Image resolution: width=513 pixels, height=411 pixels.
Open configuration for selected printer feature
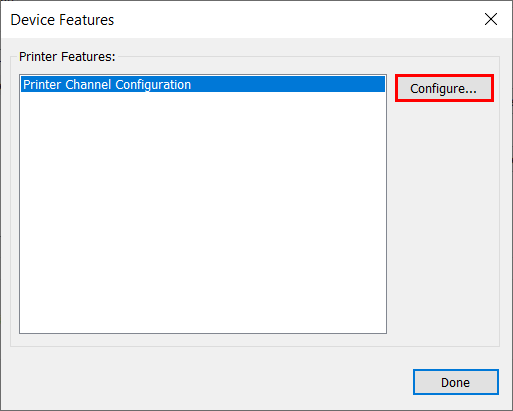444,88
